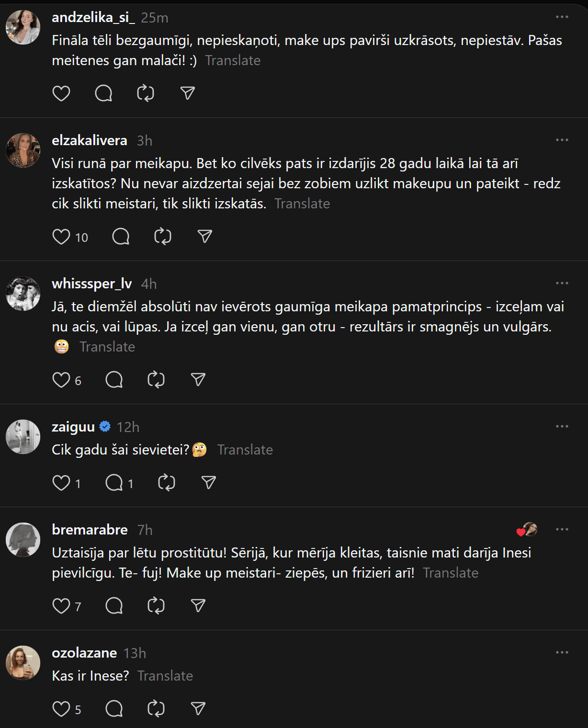Image resolution: width=588 pixels, height=728 pixels.
Task: Repost elzakalivera's comment
Action: tap(163, 237)
